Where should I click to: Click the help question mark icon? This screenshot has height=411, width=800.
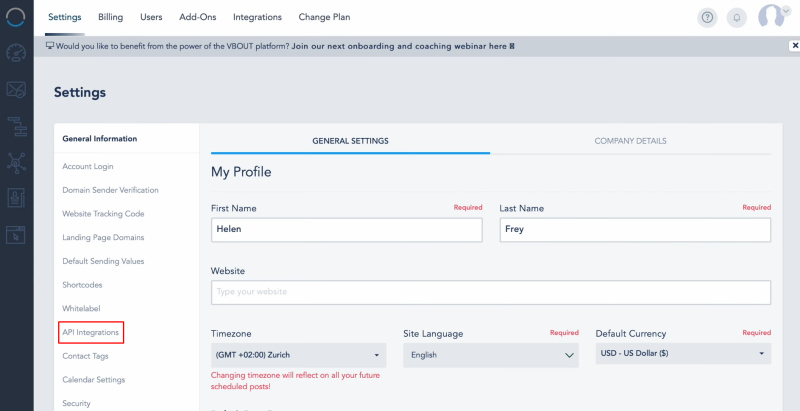pyautogui.click(x=707, y=17)
